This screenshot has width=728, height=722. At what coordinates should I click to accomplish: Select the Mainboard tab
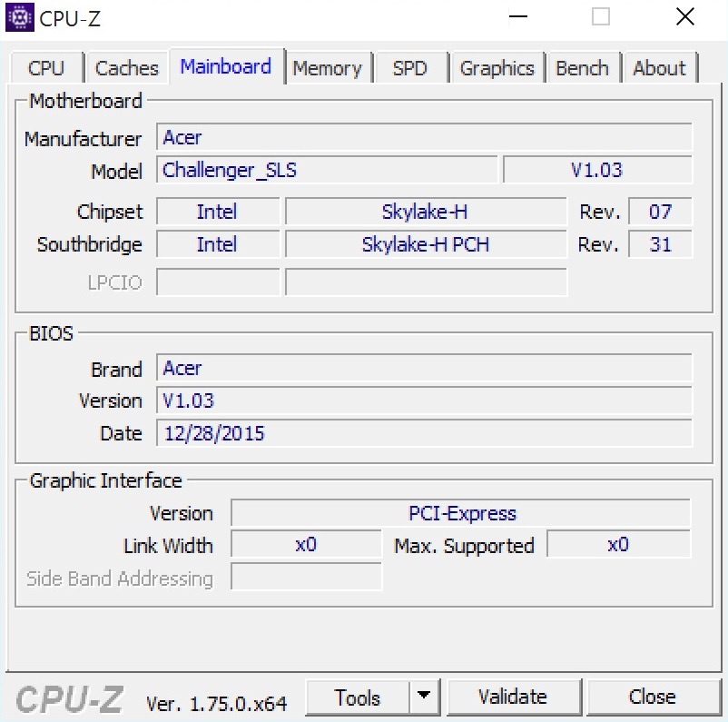[226, 66]
